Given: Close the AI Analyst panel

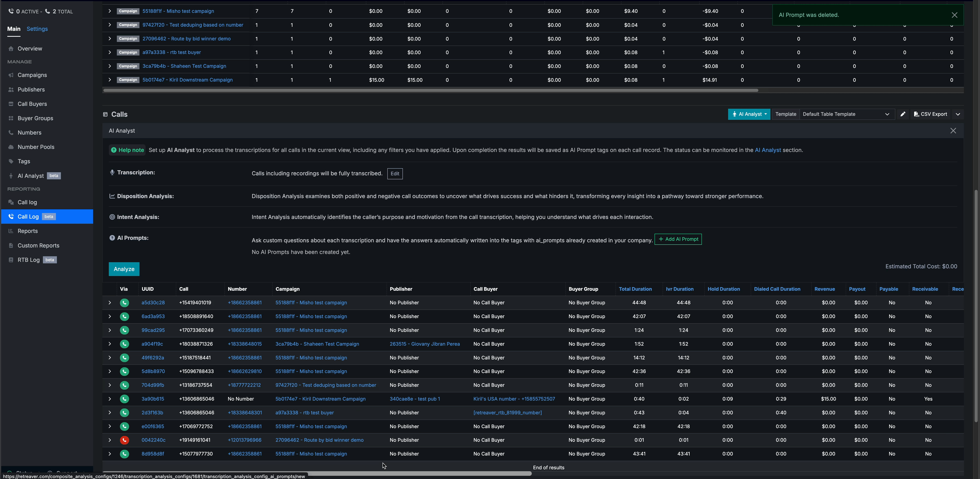Looking at the screenshot, I should 953,131.
